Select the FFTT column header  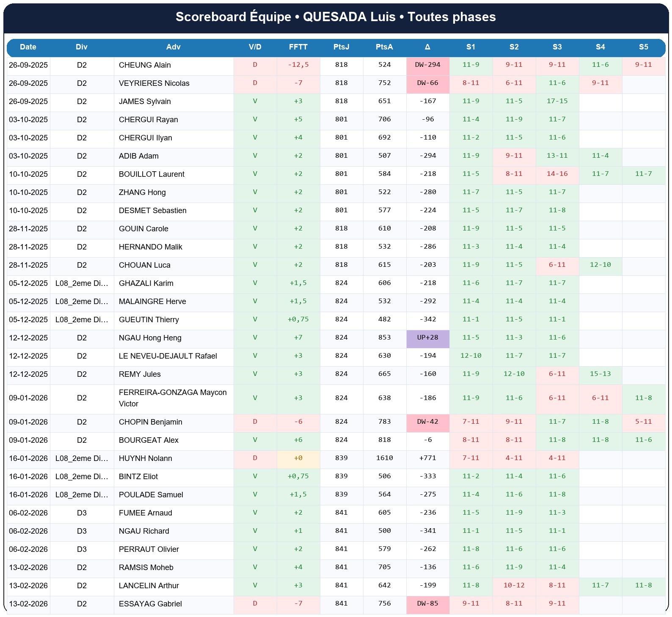click(298, 47)
